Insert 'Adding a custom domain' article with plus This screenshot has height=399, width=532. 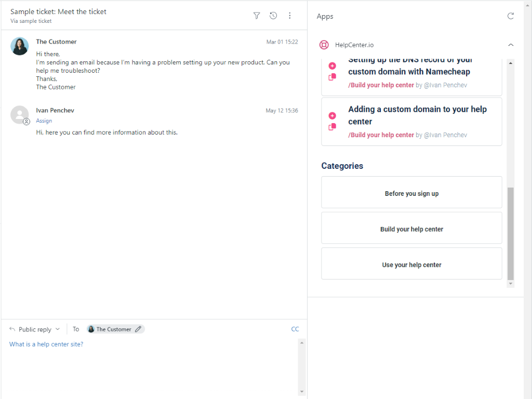coord(332,115)
